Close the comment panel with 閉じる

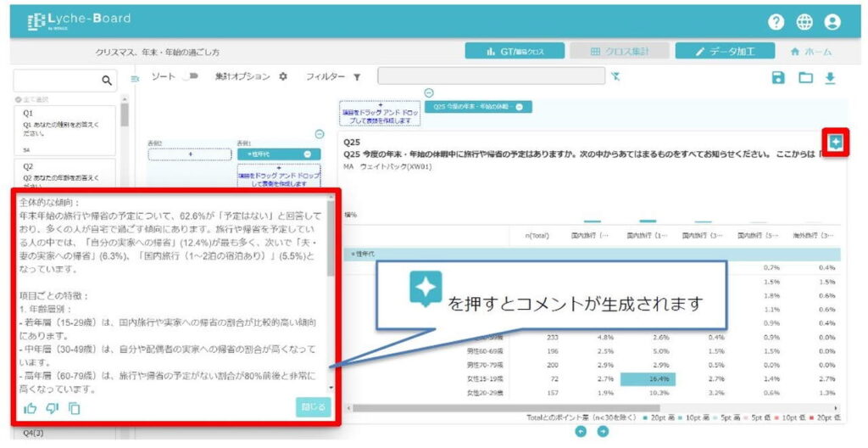coord(314,407)
